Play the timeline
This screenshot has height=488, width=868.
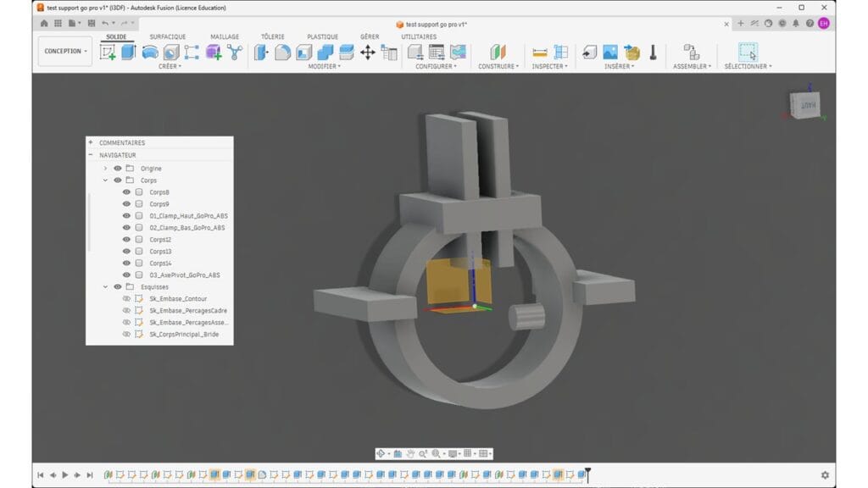click(x=65, y=474)
